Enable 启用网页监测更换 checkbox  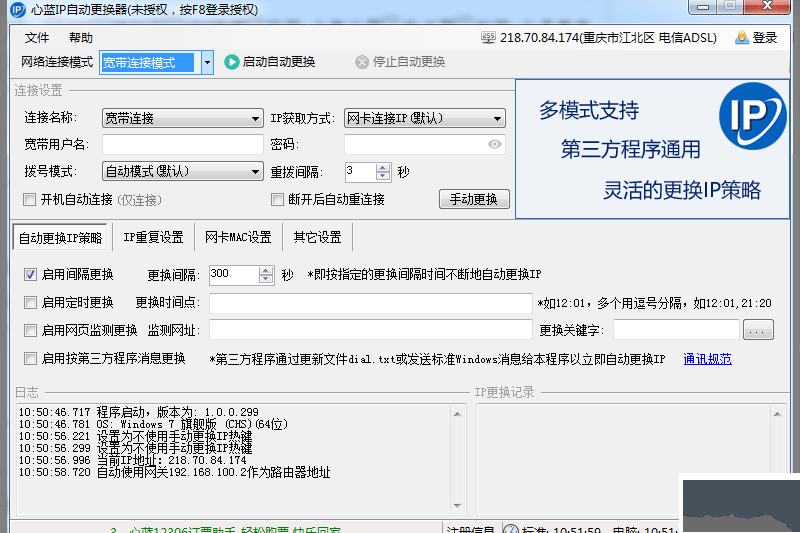[x=30, y=331]
